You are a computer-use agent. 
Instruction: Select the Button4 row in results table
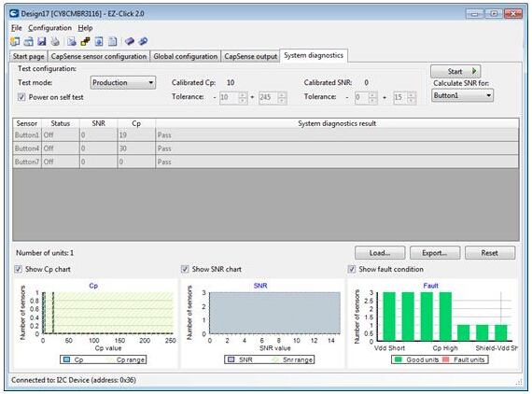(x=266, y=148)
